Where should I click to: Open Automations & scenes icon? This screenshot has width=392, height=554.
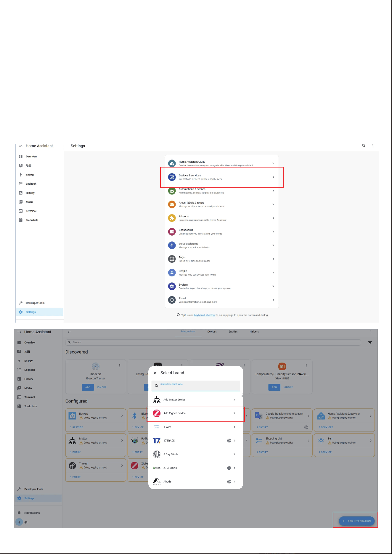coord(172,191)
